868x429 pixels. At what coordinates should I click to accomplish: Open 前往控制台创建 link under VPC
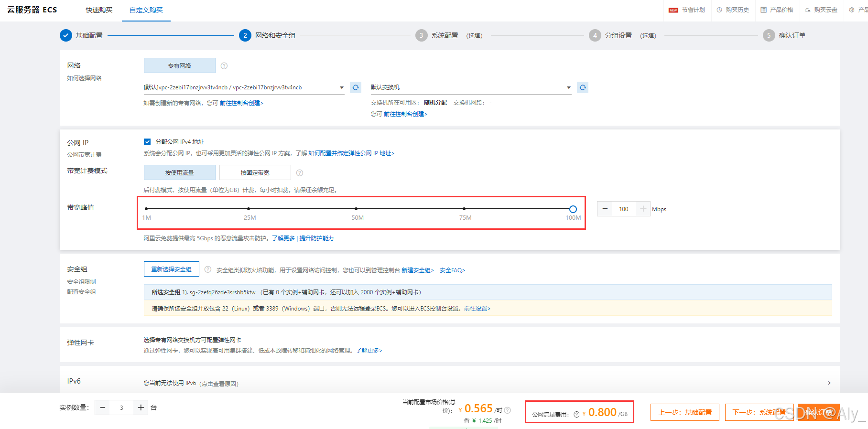coord(241,103)
